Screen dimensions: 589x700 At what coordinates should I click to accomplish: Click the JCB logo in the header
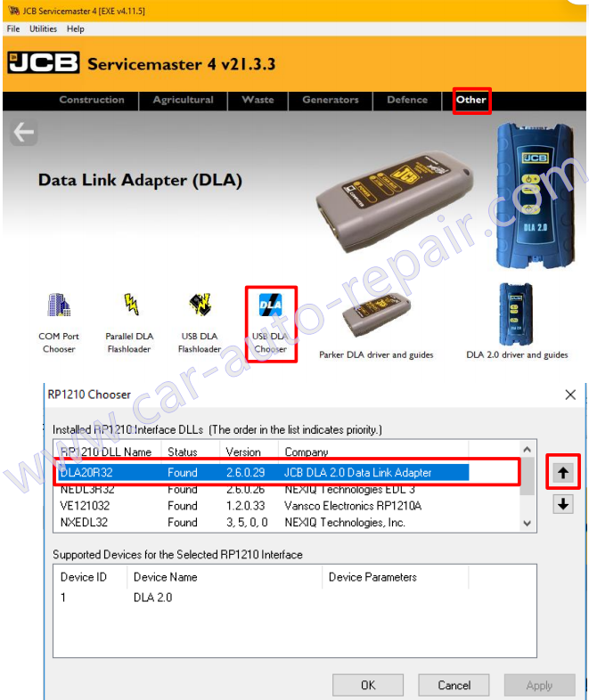pos(44,62)
